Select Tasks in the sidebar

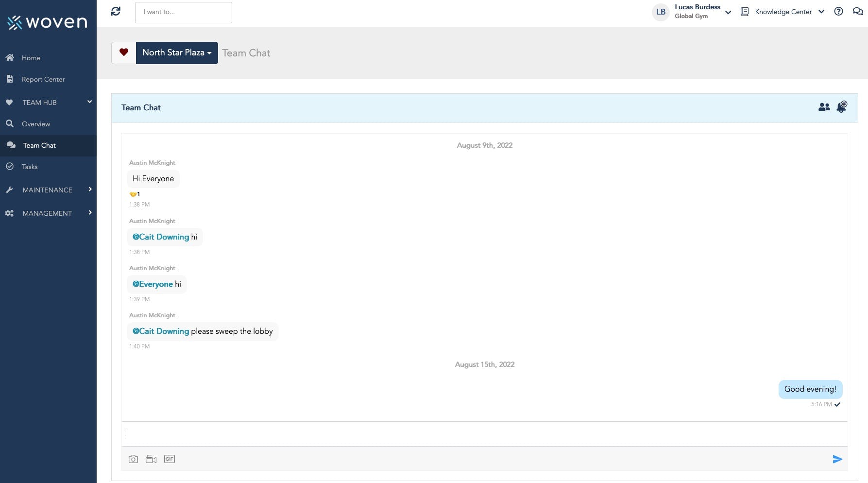click(x=29, y=167)
